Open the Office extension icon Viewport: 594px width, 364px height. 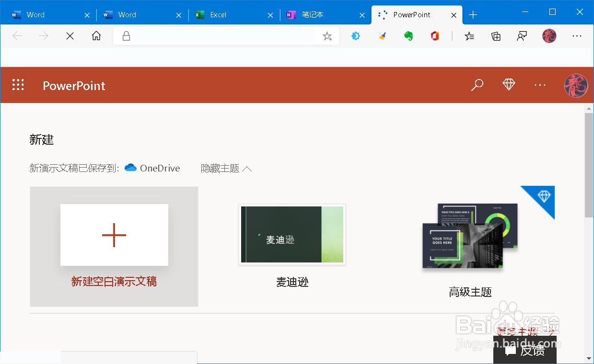[435, 36]
